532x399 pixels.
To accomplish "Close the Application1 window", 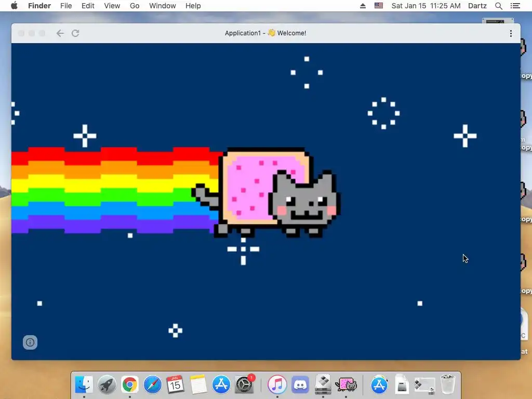I will click(21, 33).
